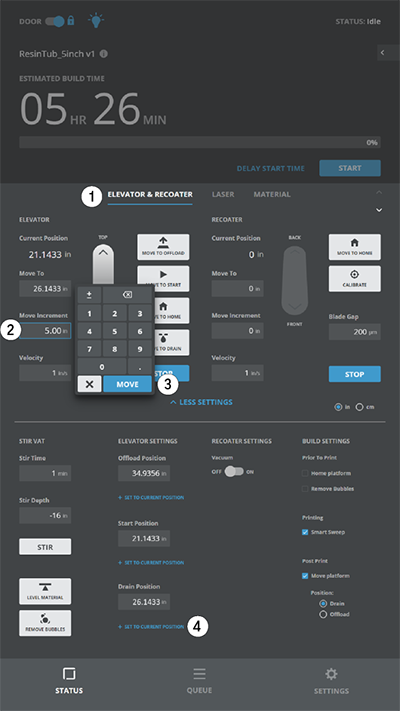Click the Level Material button
Viewport: 400px width, 711px height.
45,591
